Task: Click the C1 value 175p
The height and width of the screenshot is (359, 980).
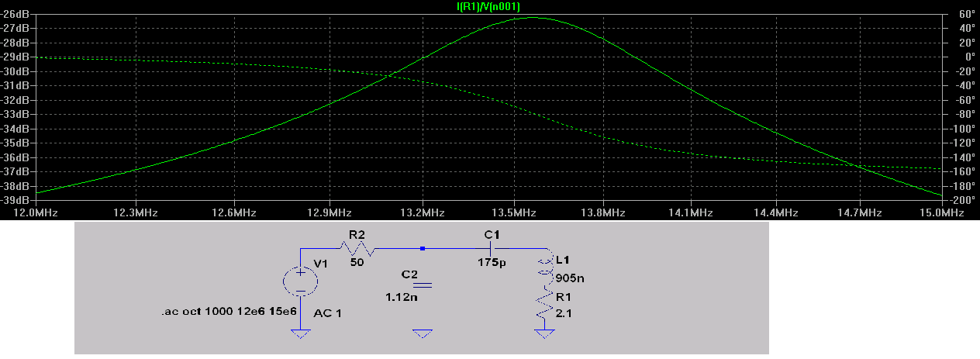Action: point(491,262)
